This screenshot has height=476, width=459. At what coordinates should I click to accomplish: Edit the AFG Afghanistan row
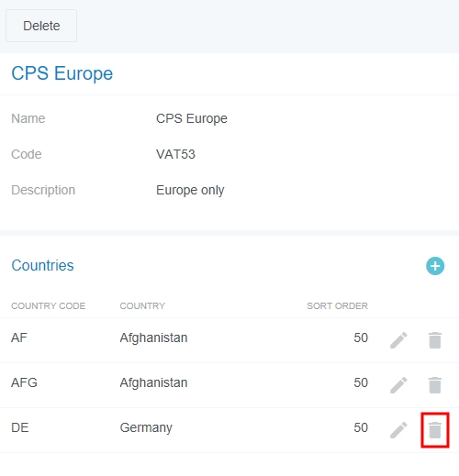[398, 385]
